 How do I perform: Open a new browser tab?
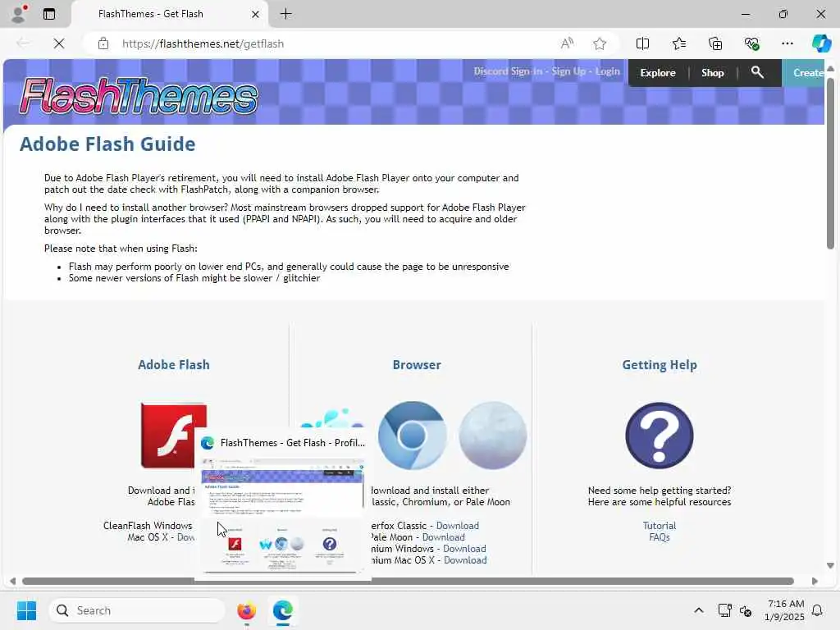(x=286, y=14)
